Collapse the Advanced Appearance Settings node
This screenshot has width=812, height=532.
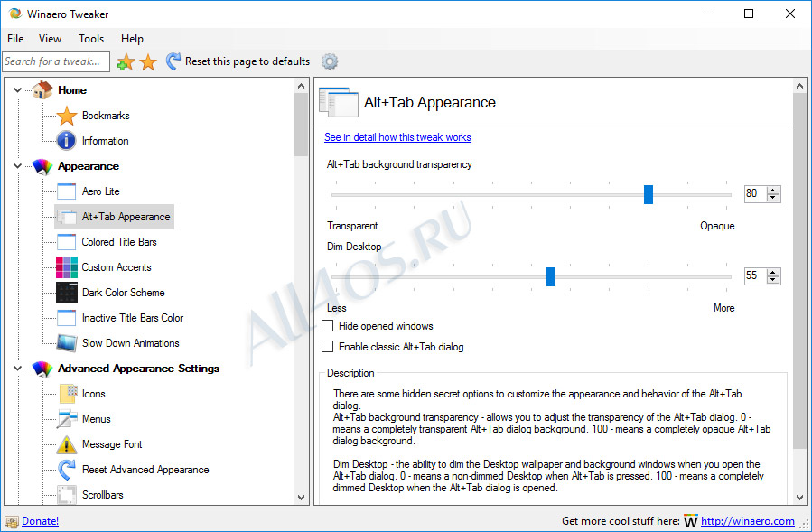[x=17, y=369]
